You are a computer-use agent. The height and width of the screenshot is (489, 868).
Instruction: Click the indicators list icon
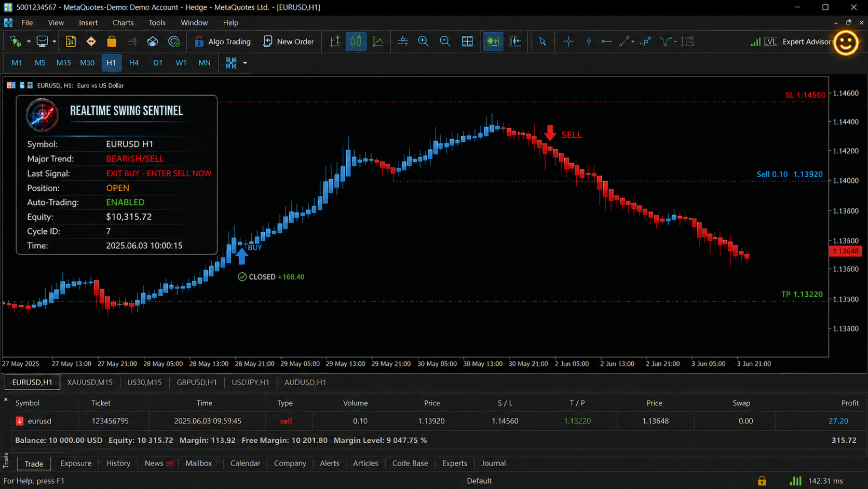(402, 42)
